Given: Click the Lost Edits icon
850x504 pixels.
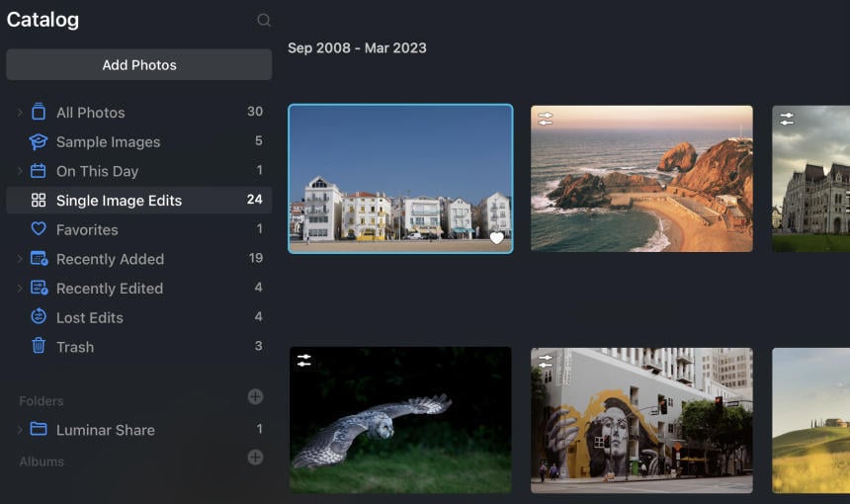Looking at the screenshot, I should pyautogui.click(x=39, y=317).
